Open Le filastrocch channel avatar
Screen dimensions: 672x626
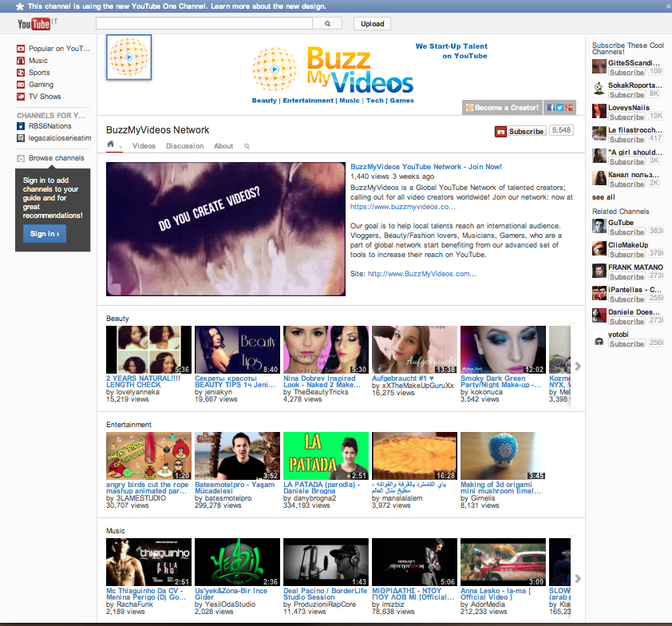tap(599, 134)
